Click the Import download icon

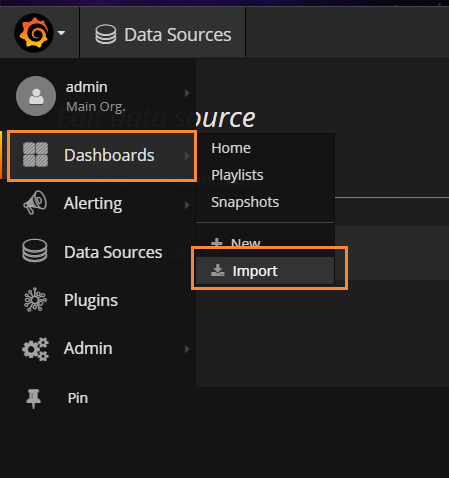(218, 270)
